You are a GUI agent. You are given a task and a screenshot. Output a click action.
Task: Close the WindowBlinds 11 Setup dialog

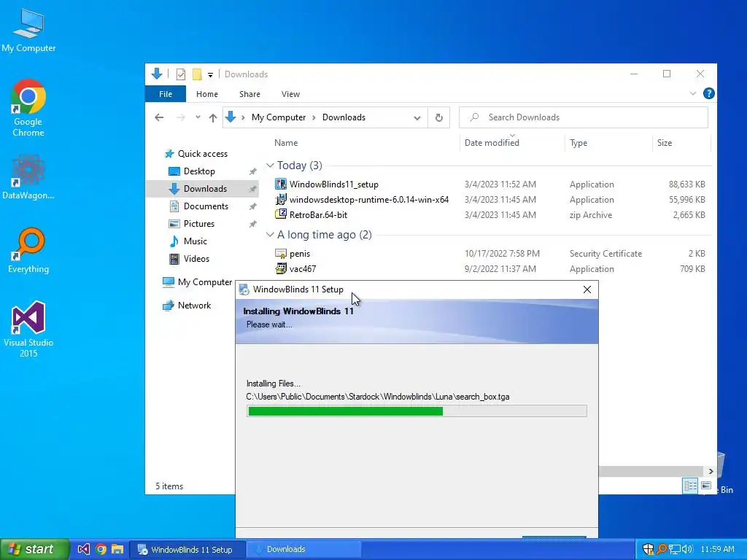pos(587,289)
